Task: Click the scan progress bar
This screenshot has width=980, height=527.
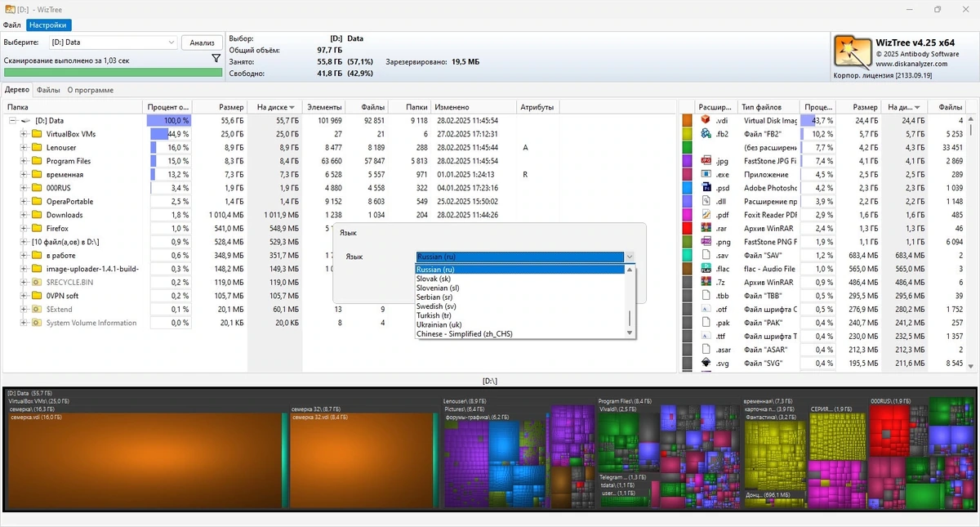Action: point(113,72)
